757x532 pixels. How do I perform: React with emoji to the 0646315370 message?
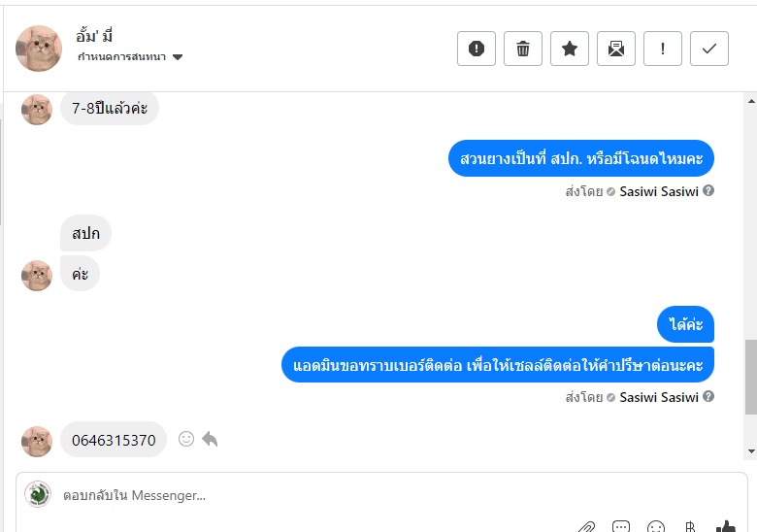186,439
